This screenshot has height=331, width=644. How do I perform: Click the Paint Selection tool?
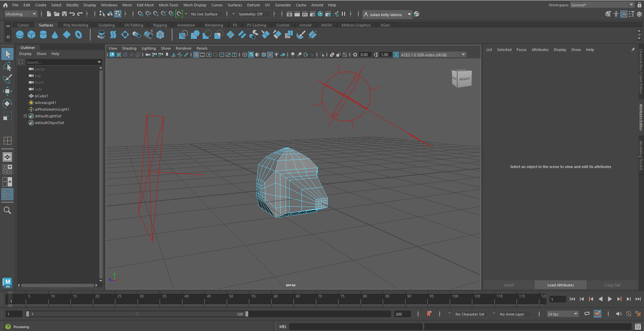tap(7, 79)
